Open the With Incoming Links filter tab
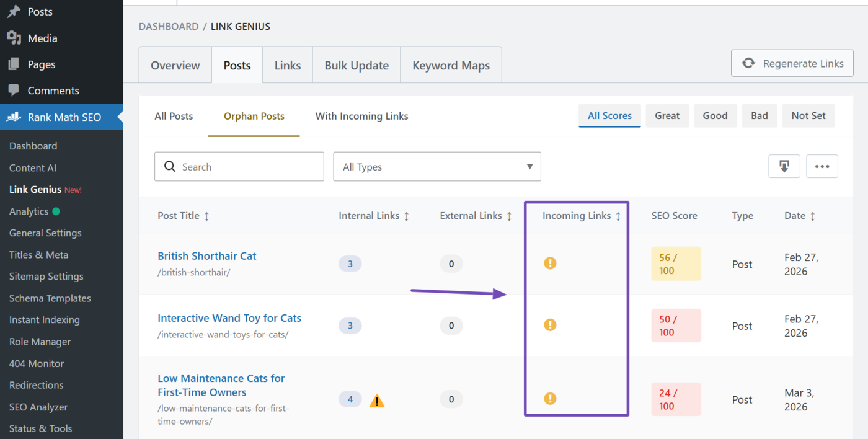The image size is (868, 439). pyautogui.click(x=361, y=116)
